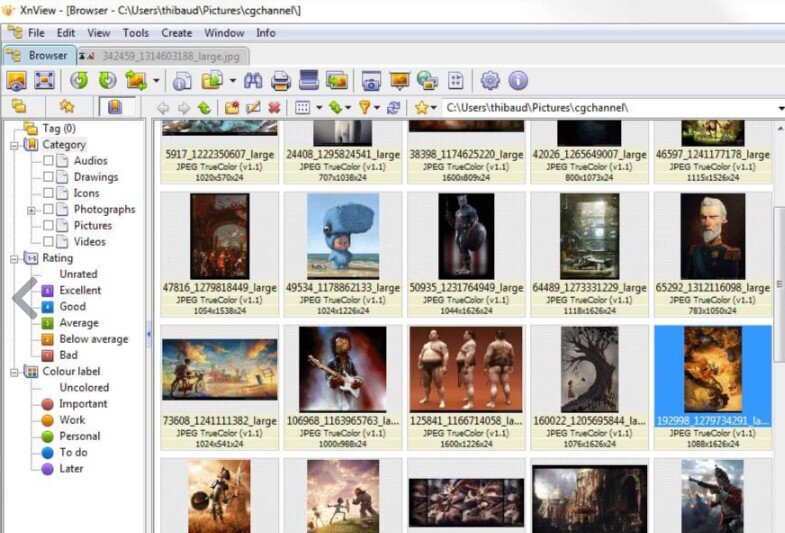Select the Tag (0) tree item
The height and width of the screenshot is (533, 785).
[x=59, y=129]
